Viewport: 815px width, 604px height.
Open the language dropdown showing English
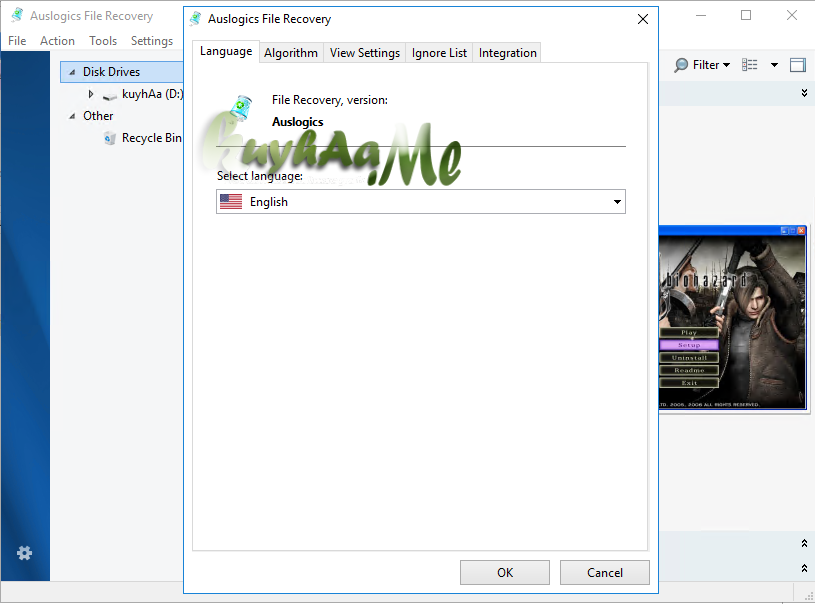[420, 202]
